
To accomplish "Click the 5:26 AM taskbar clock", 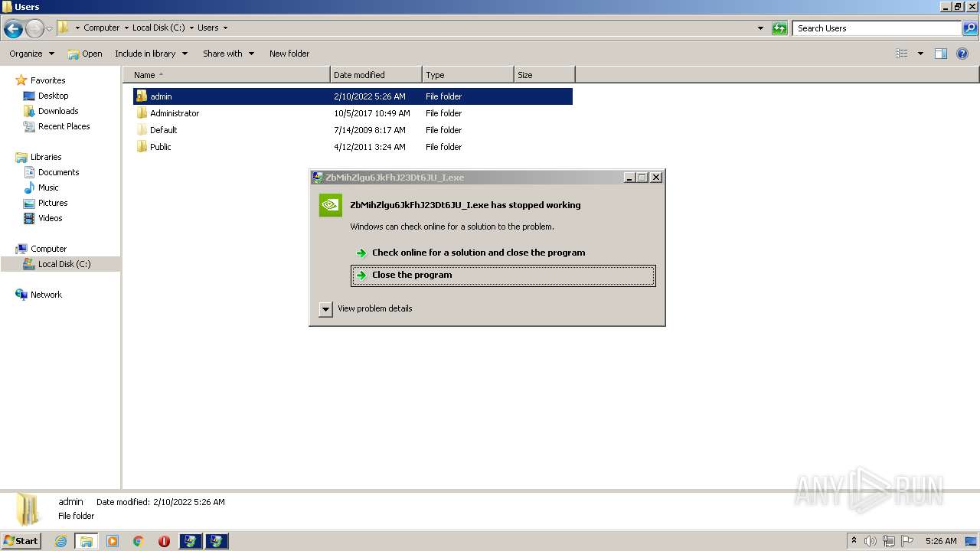I will point(941,541).
